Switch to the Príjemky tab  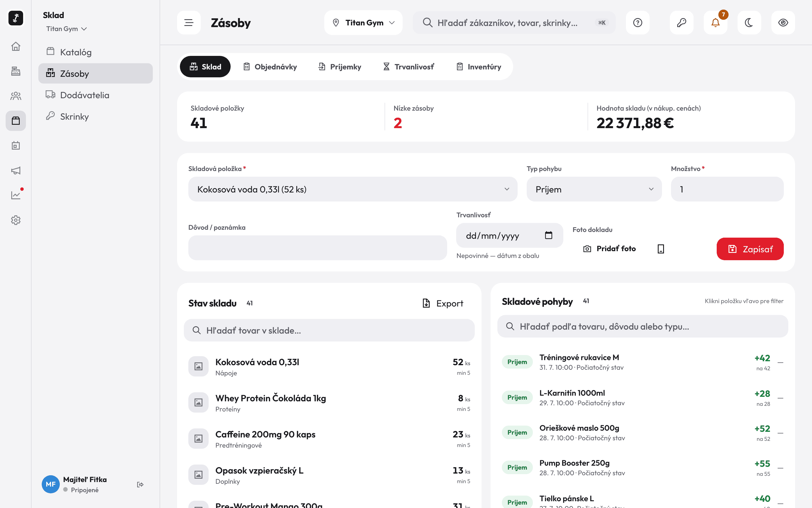coord(340,67)
